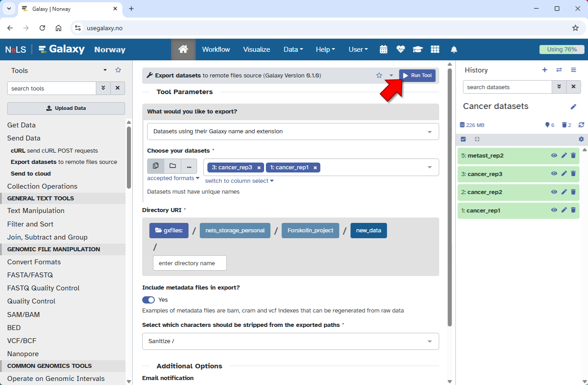Create new history with plus icon
The image size is (588, 385).
click(x=544, y=70)
